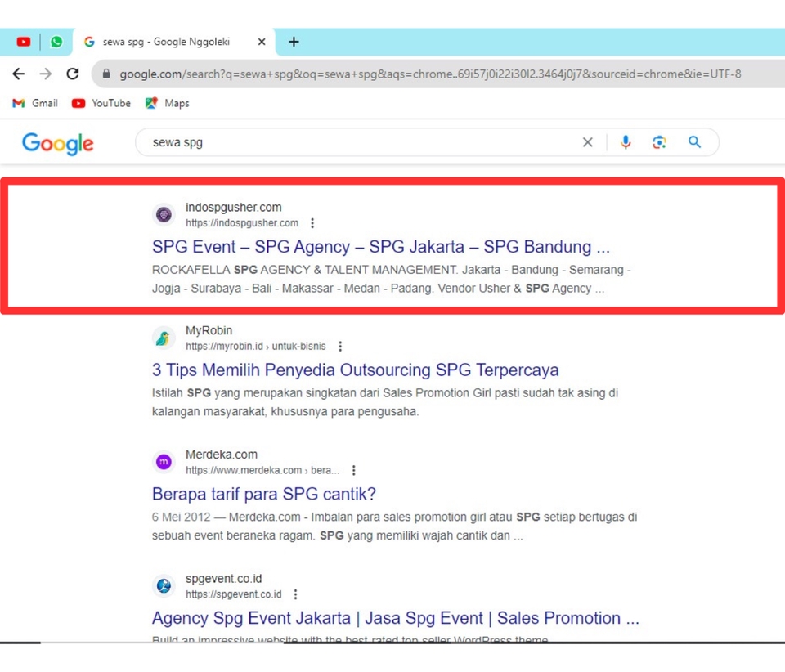The width and height of the screenshot is (785, 672).
Task: Click the Google logo above the results
Action: (57, 144)
